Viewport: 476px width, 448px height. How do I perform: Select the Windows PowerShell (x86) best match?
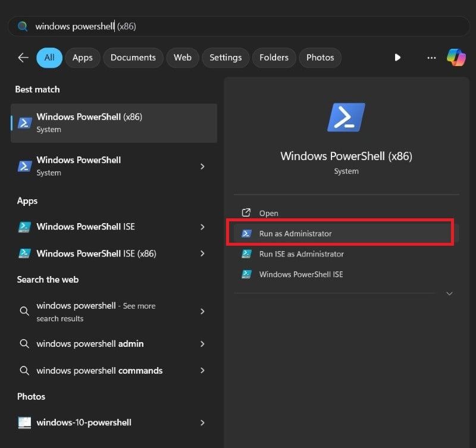point(114,123)
